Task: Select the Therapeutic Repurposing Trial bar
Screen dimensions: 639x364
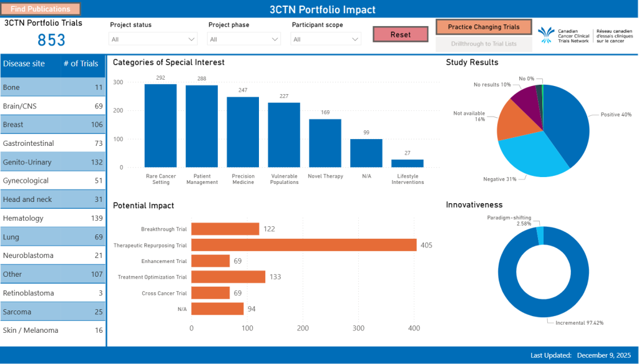Action: click(x=303, y=245)
